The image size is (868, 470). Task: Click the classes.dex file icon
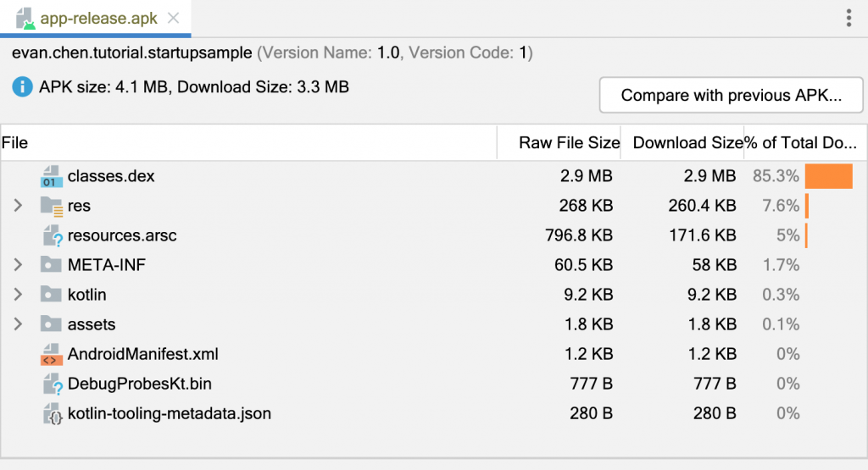52,176
